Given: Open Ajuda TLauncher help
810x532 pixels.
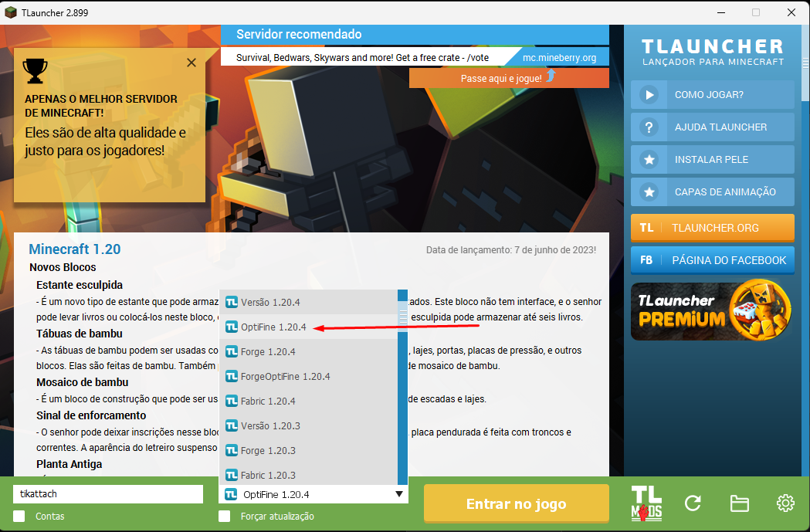Looking at the screenshot, I should tap(713, 127).
